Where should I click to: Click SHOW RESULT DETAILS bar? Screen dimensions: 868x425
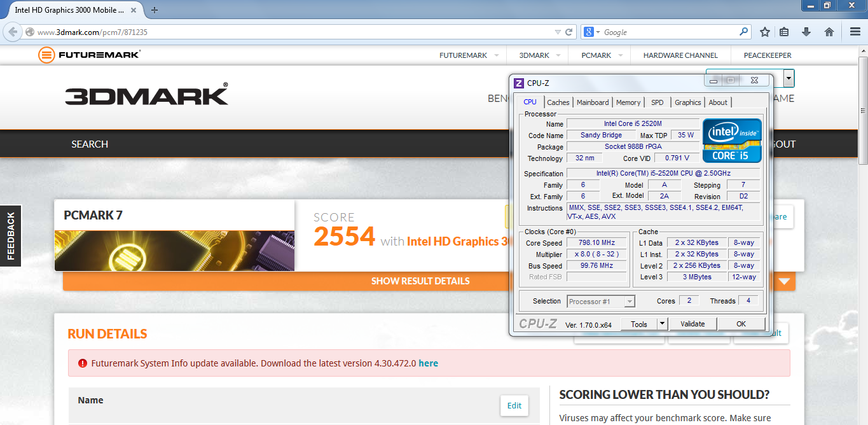(x=420, y=281)
